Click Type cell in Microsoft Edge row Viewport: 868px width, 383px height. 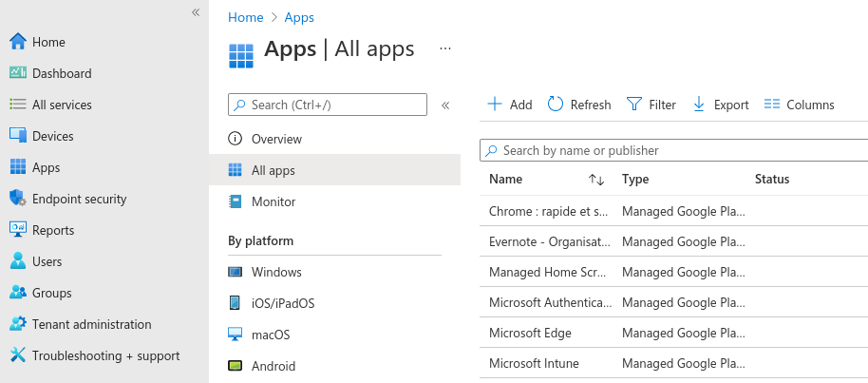[x=684, y=334]
